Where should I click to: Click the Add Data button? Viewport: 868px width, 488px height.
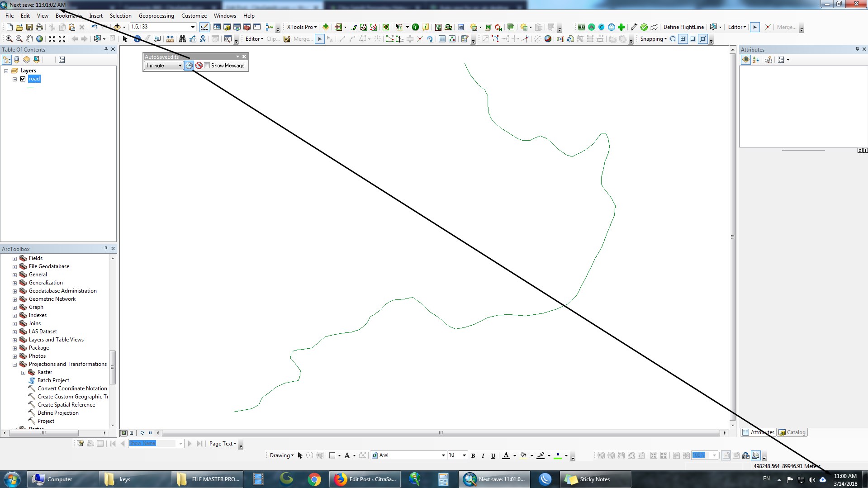[x=117, y=27]
